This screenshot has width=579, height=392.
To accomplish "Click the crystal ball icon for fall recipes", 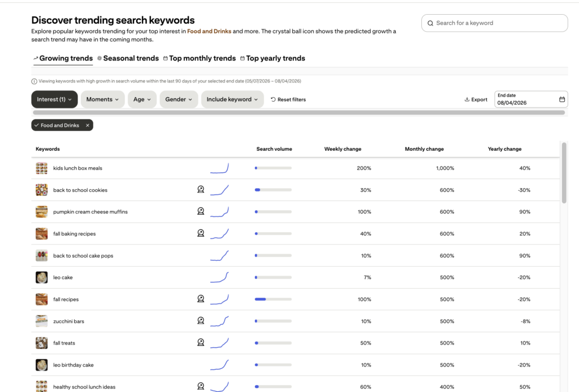I will (x=201, y=299).
